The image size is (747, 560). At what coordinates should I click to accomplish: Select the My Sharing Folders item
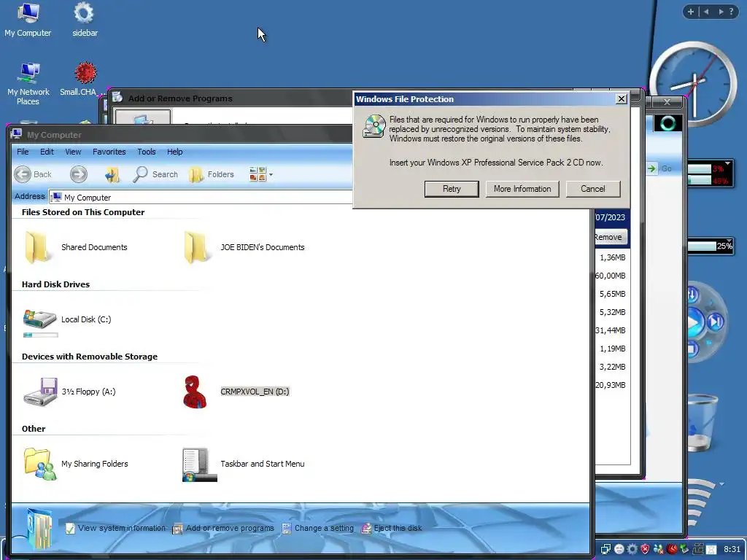pos(76,464)
